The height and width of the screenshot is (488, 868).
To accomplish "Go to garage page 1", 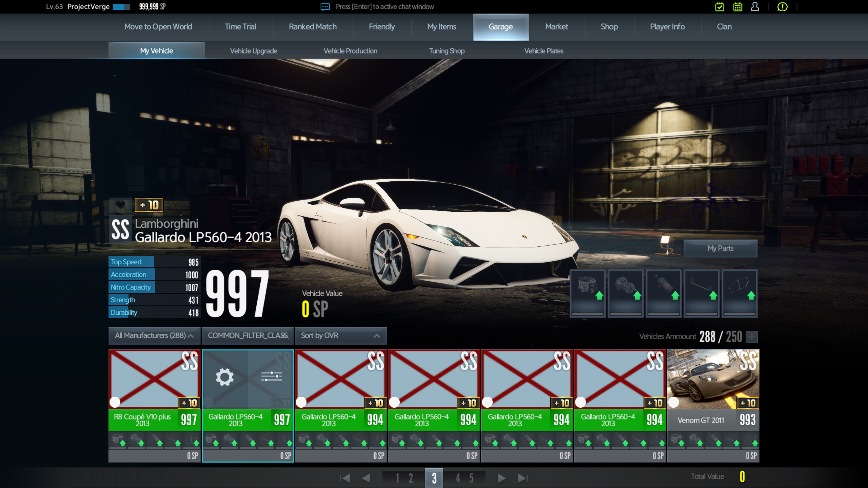I will pyautogui.click(x=397, y=478).
